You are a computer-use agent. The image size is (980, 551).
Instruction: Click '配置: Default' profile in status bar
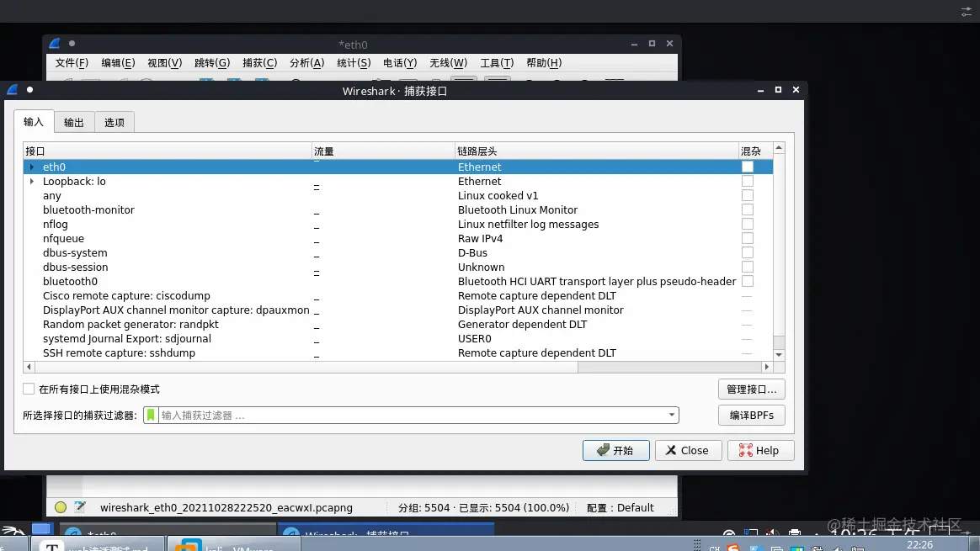click(620, 507)
